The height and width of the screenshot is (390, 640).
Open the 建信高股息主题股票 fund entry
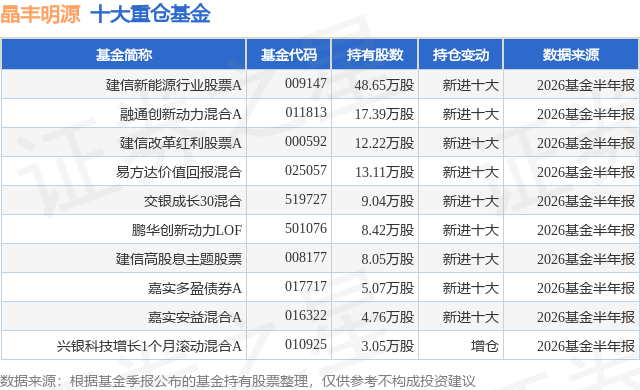(x=179, y=259)
